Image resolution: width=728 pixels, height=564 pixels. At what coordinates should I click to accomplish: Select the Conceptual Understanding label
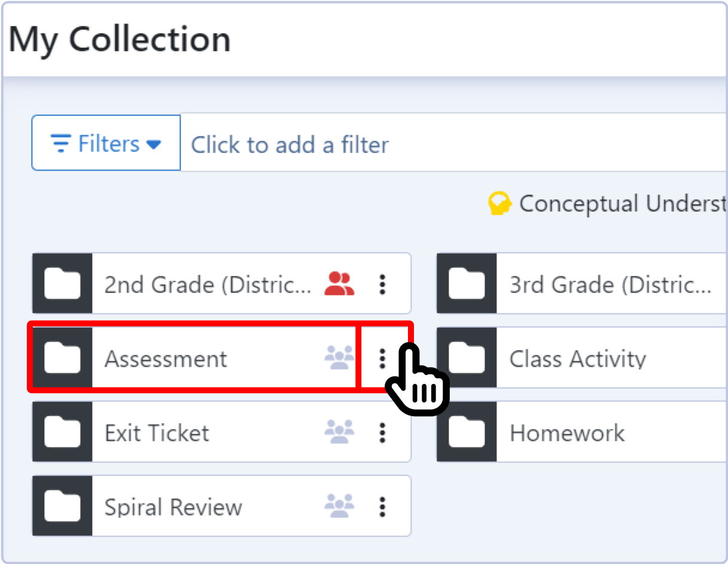[x=623, y=204]
